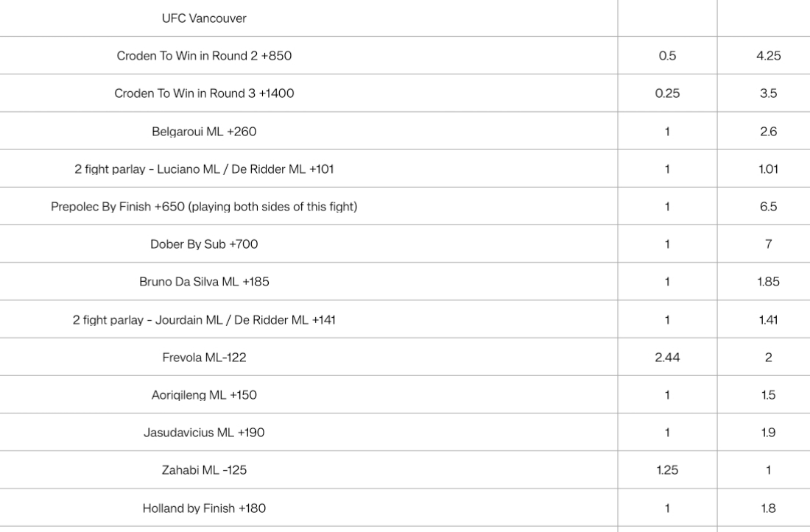Select the Jourdain / De Ridder parlay cell
Screen dimensions: 810x532
click(x=204, y=320)
